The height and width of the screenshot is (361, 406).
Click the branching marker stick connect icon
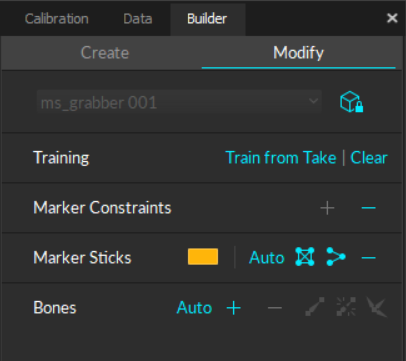pyautogui.click(x=336, y=257)
